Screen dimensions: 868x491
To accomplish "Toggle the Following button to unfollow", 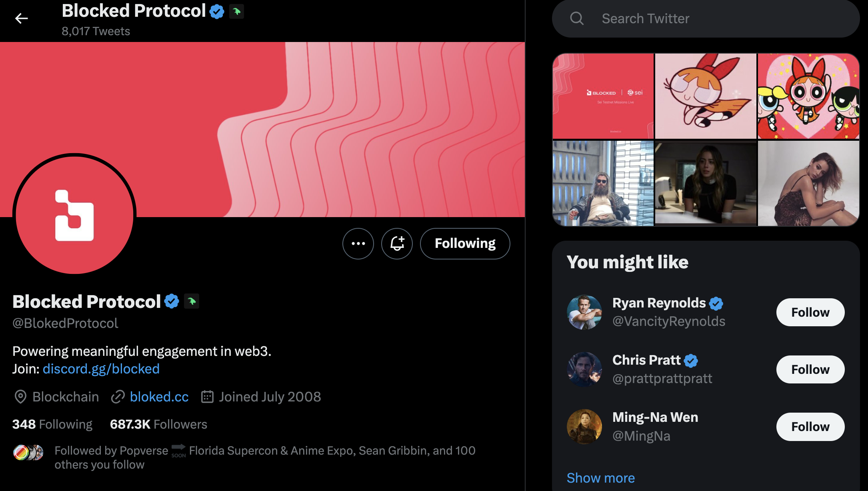I will (x=465, y=244).
